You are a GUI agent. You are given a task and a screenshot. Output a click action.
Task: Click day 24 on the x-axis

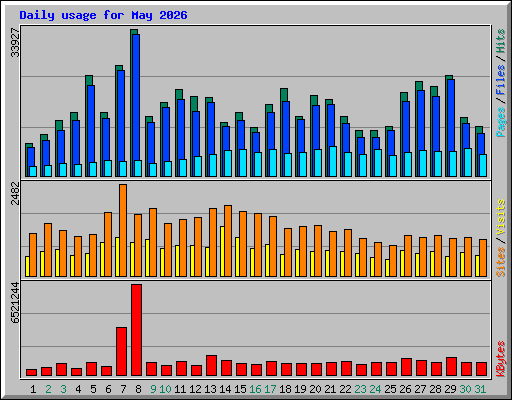tap(375, 389)
